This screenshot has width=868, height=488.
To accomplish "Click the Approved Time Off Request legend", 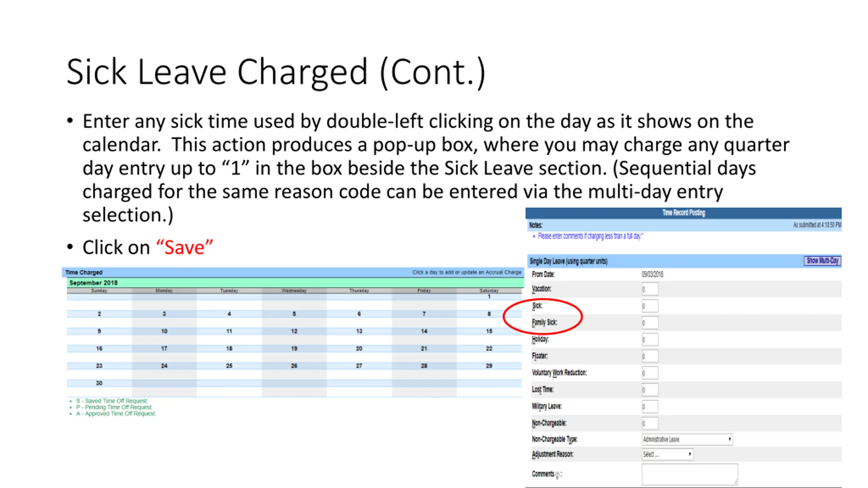I will [116, 413].
